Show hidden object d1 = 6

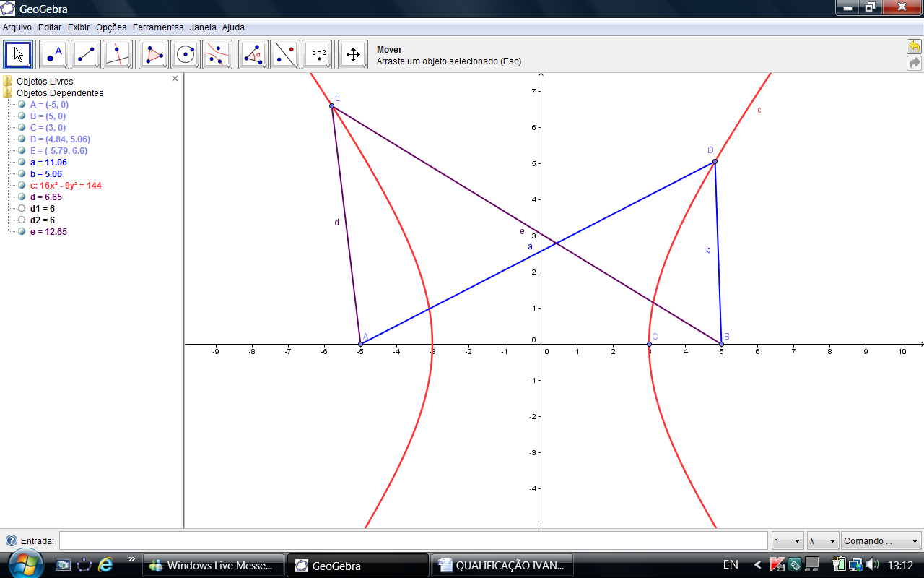pos(22,209)
